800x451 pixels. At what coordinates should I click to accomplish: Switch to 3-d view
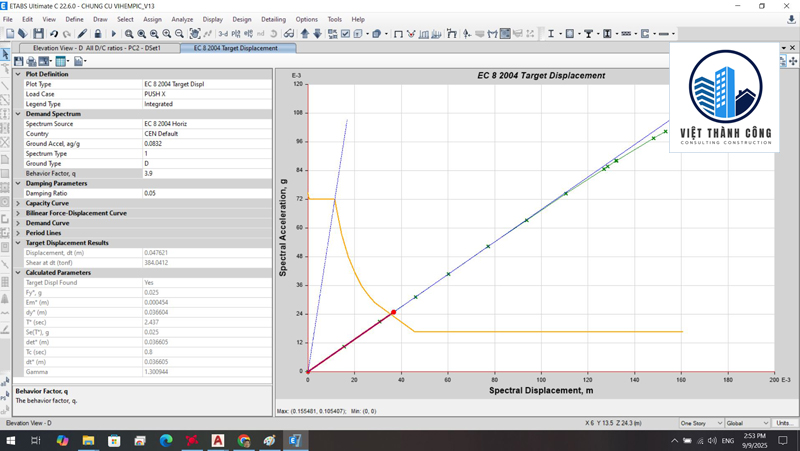coord(223,34)
